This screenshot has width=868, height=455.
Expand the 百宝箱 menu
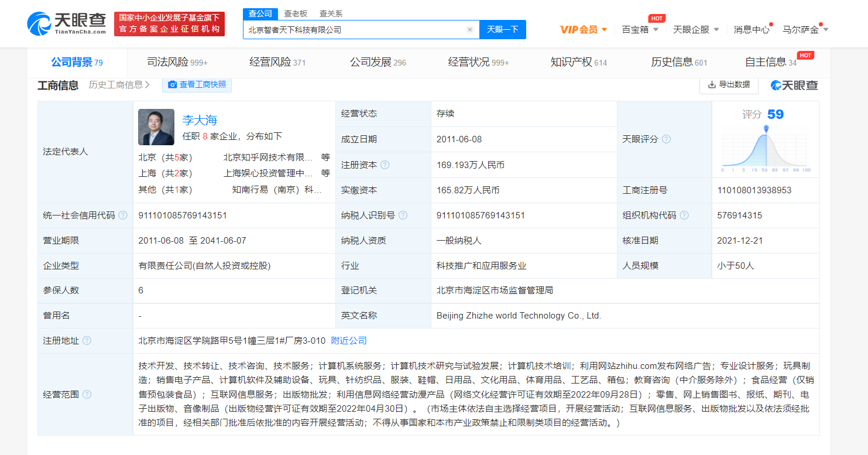[x=640, y=29]
